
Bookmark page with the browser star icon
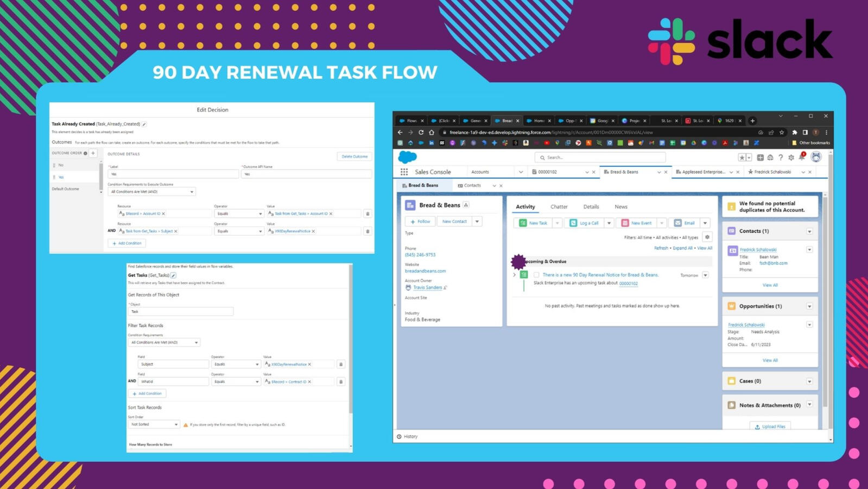click(782, 132)
